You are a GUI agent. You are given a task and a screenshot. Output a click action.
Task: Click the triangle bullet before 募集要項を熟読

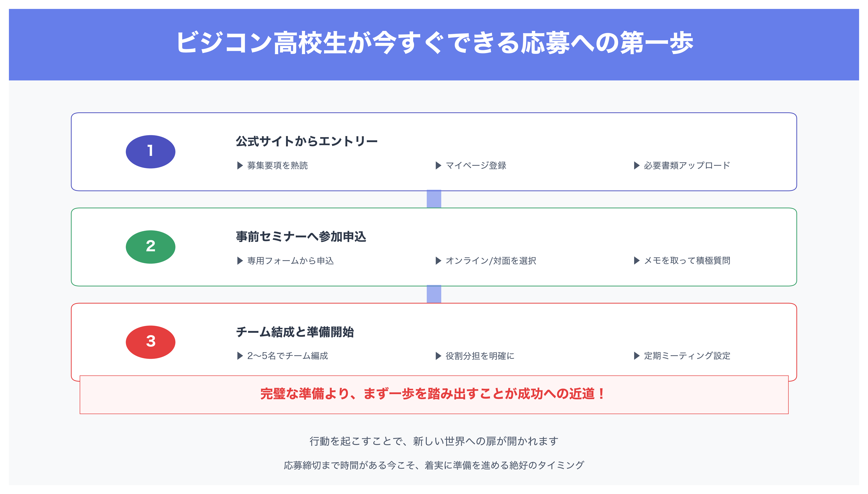click(240, 165)
